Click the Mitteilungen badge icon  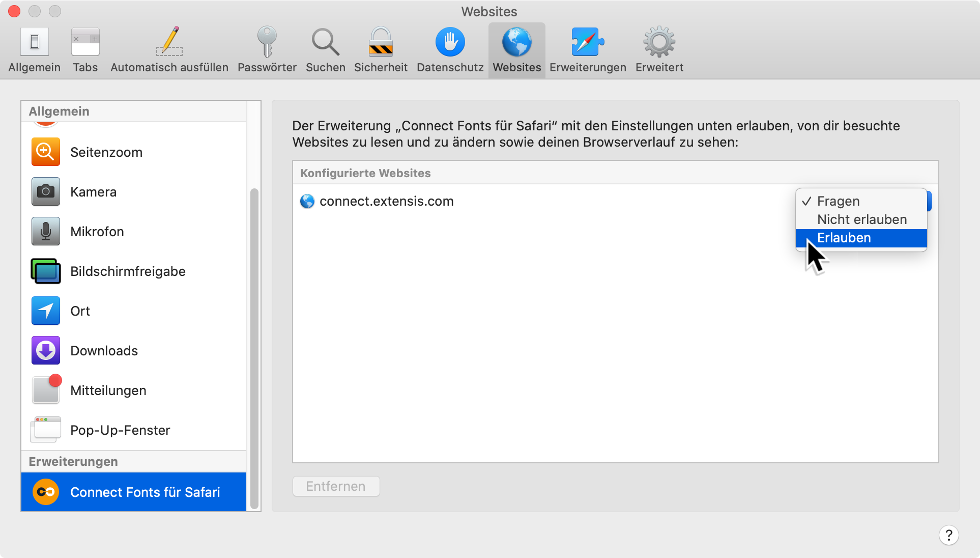tap(47, 389)
